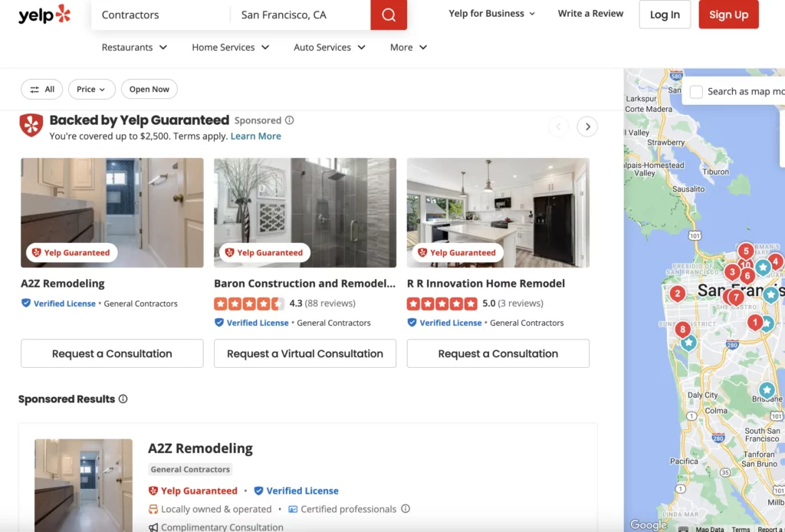The width and height of the screenshot is (785, 532).
Task: Click the search term field showing Contractors
Action: [160, 15]
